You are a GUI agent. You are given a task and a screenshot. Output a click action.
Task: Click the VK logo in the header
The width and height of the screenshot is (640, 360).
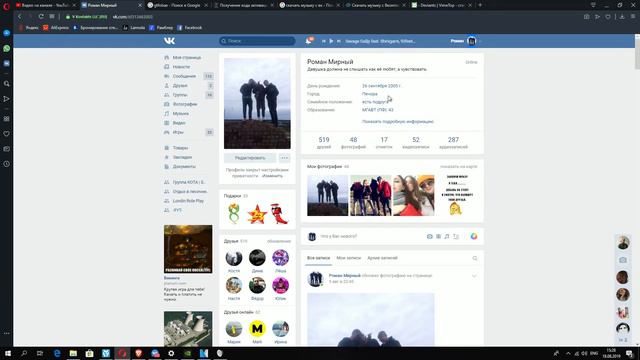pyautogui.click(x=169, y=41)
